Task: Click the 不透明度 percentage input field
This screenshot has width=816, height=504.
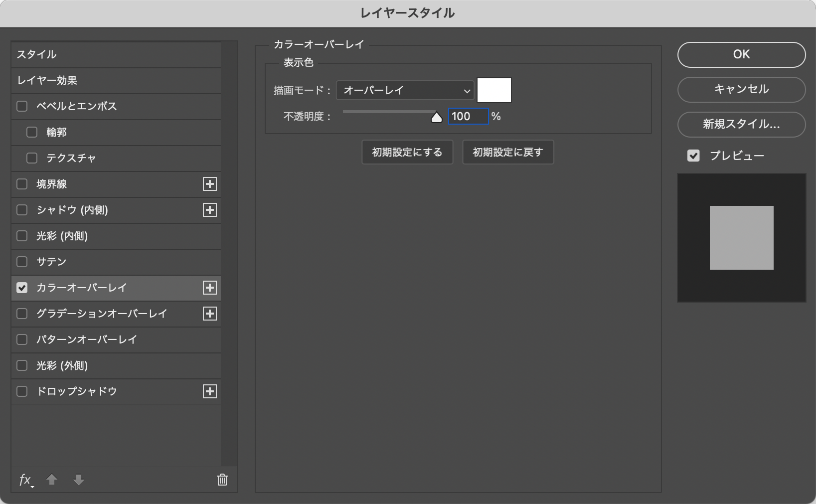Action: click(x=468, y=116)
